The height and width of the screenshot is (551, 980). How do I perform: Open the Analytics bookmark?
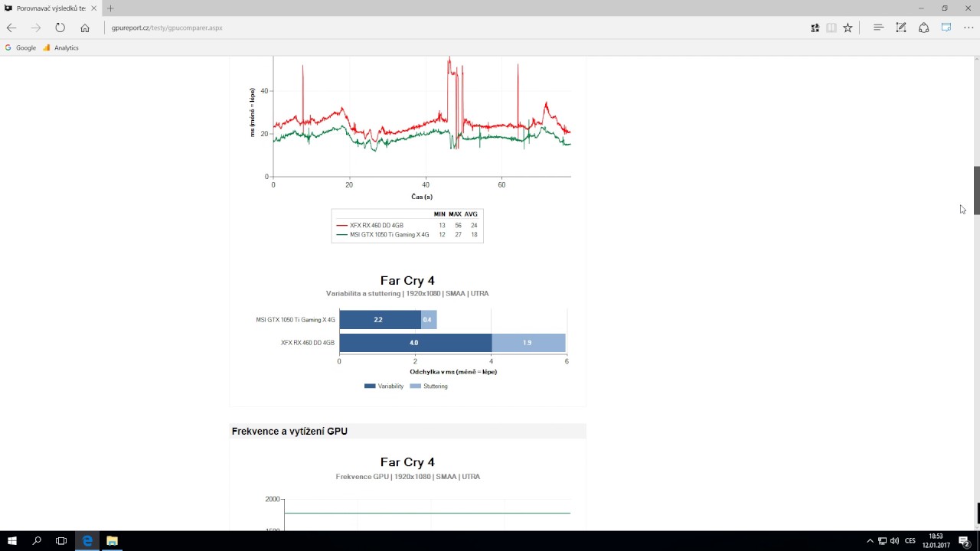click(x=60, y=47)
